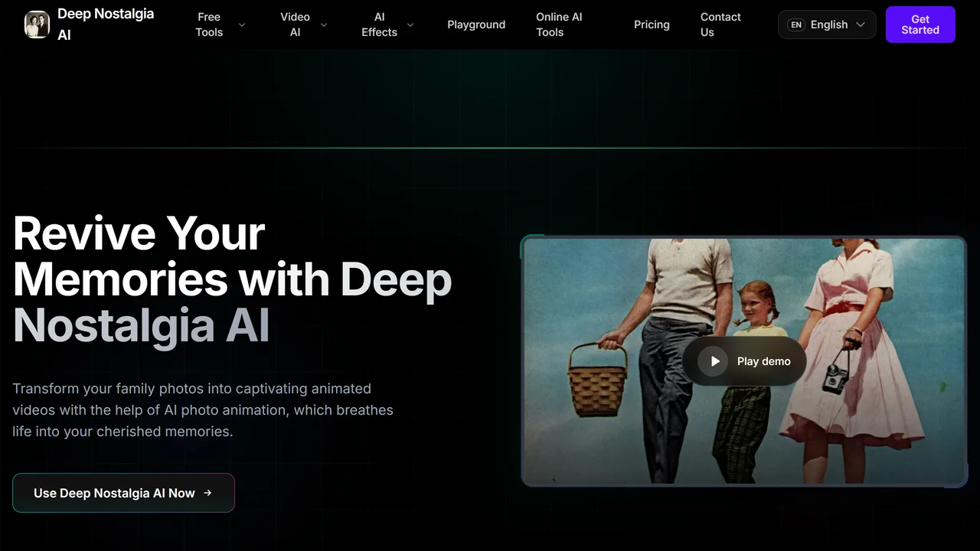Open the Deep Nostalgia AI home link text
This screenshot has height=551, width=980.
point(106,24)
